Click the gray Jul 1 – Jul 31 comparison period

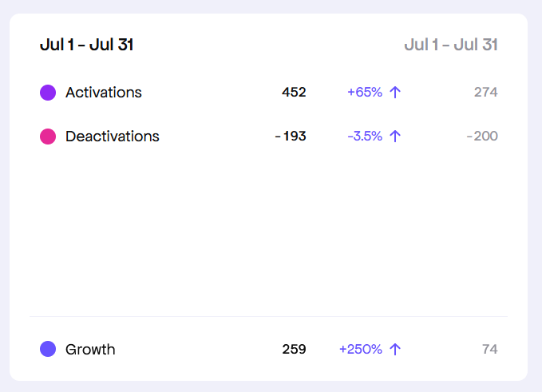coord(451,45)
